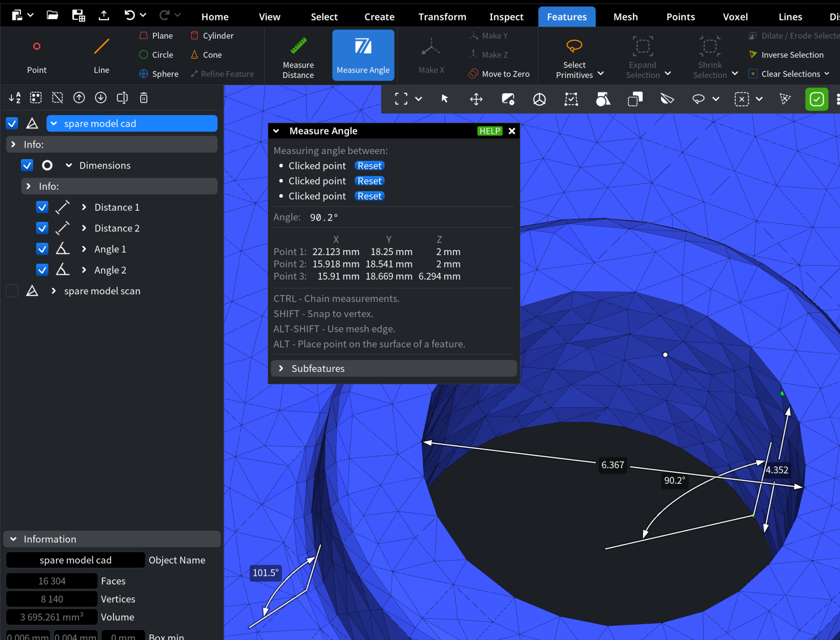Switch to the Mesh tab
Image resolution: width=840 pixels, height=640 pixels.
coord(625,17)
